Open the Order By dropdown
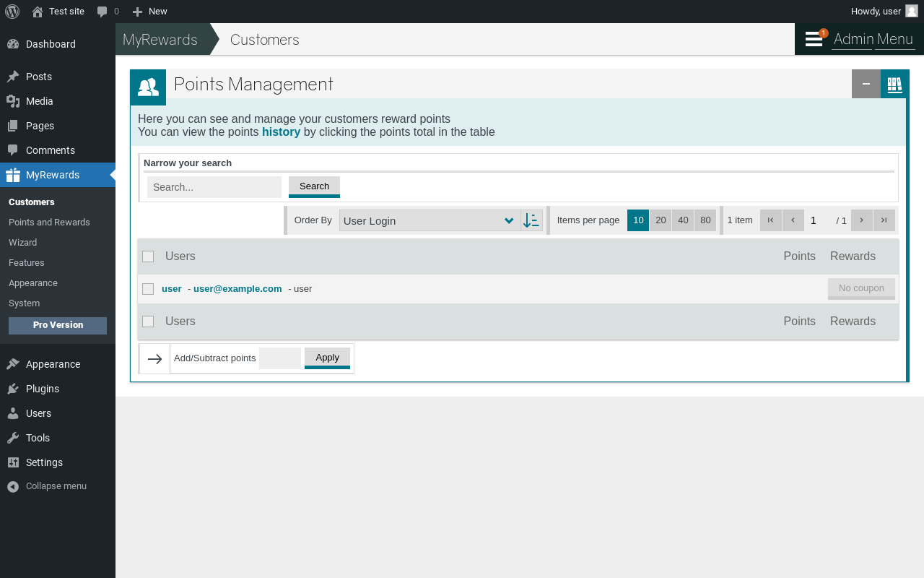 pos(430,220)
